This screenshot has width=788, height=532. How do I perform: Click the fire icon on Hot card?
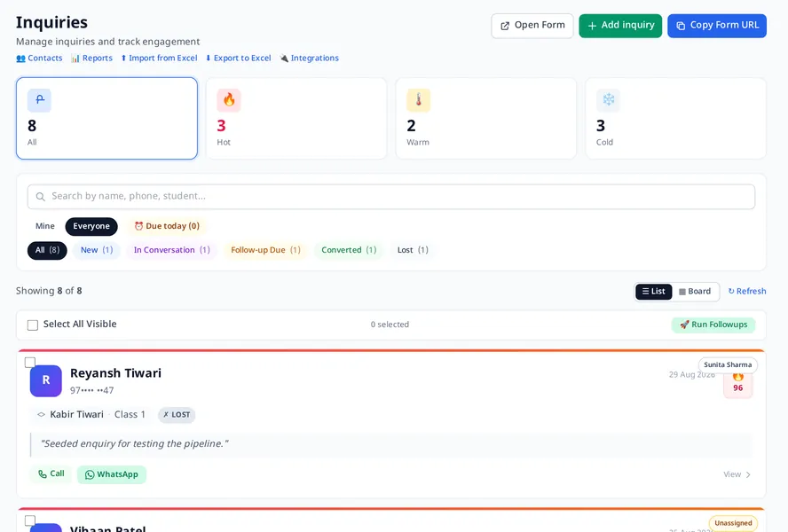pos(229,100)
